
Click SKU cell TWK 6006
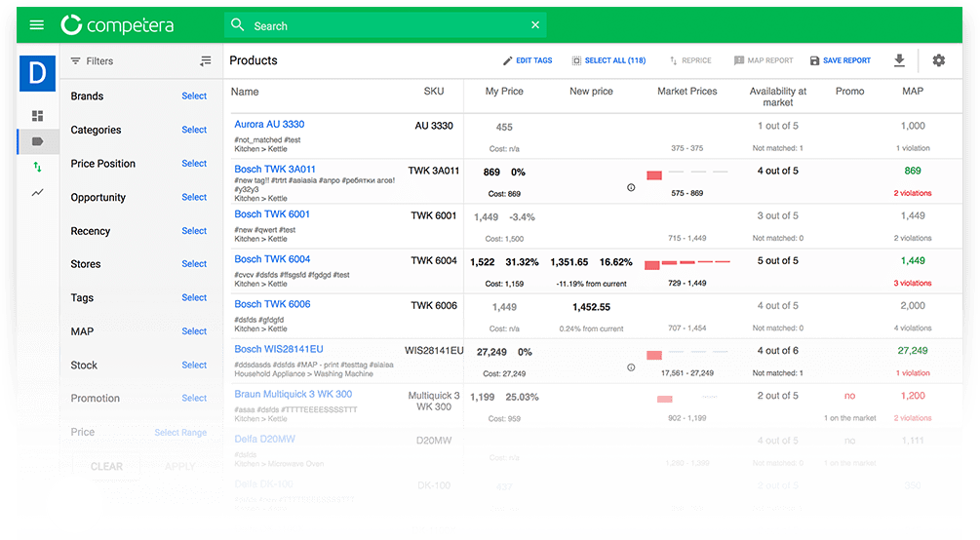coord(434,306)
